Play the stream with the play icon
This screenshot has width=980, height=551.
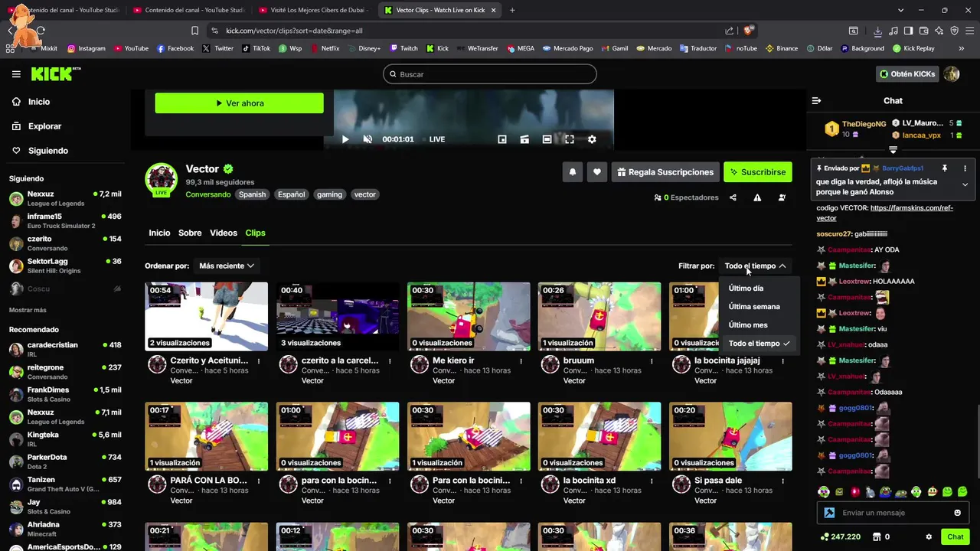point(345,139)
